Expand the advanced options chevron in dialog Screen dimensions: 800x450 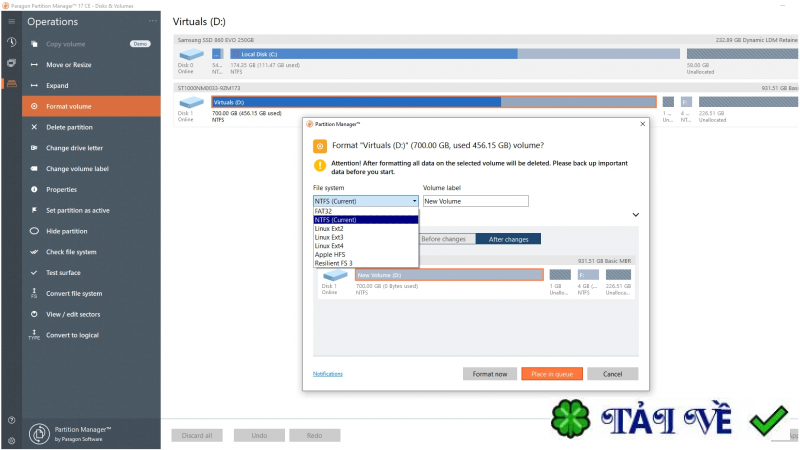point(636,215)
